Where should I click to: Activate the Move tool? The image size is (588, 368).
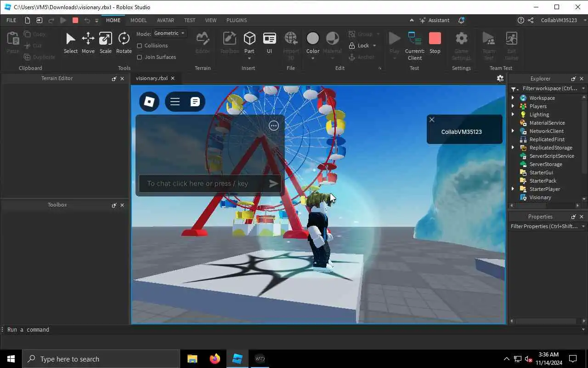(x=88, y=43)
